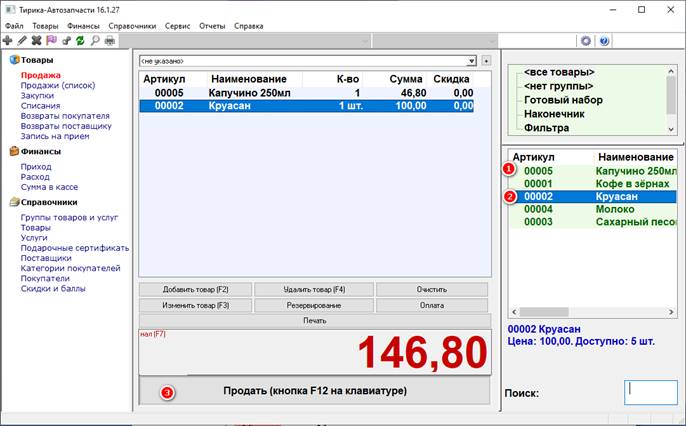Image resolution: width=686 pixels, height=426 pixels.
Task: Open Услуги in the sidebar
Action: pos(34,237)
